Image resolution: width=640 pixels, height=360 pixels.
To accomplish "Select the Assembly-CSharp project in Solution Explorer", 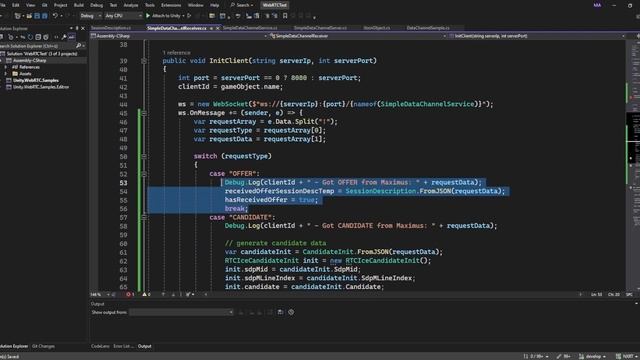I will pyautogui.click(x=29, y=60).
